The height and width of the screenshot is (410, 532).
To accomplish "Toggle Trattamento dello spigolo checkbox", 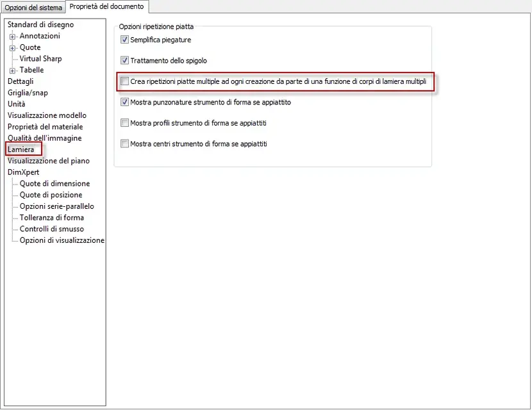I will [x=124, y=60].
